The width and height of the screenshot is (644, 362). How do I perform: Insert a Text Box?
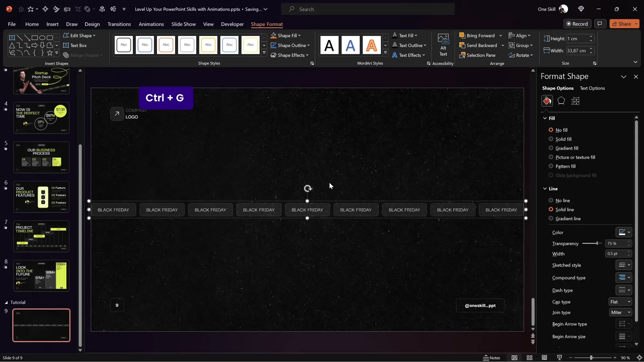pos(75,45)
